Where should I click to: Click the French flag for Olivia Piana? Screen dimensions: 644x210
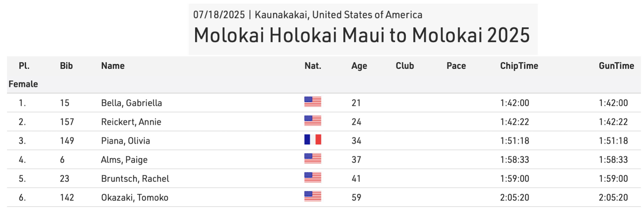(312, 140)
